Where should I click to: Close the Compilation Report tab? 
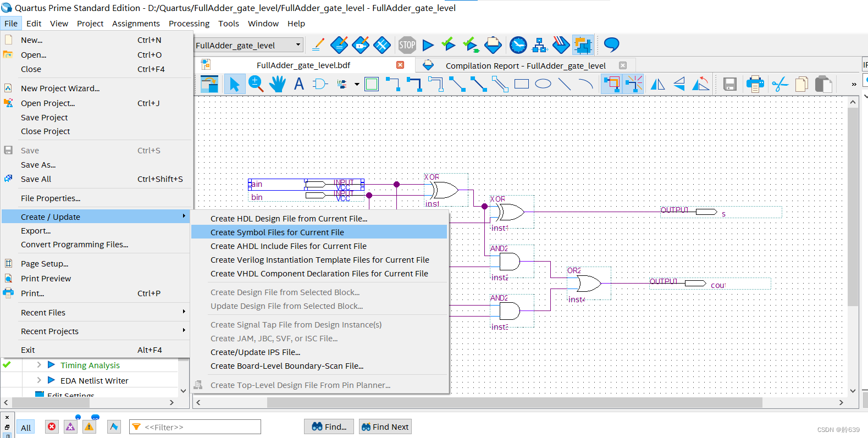(623, 65)
